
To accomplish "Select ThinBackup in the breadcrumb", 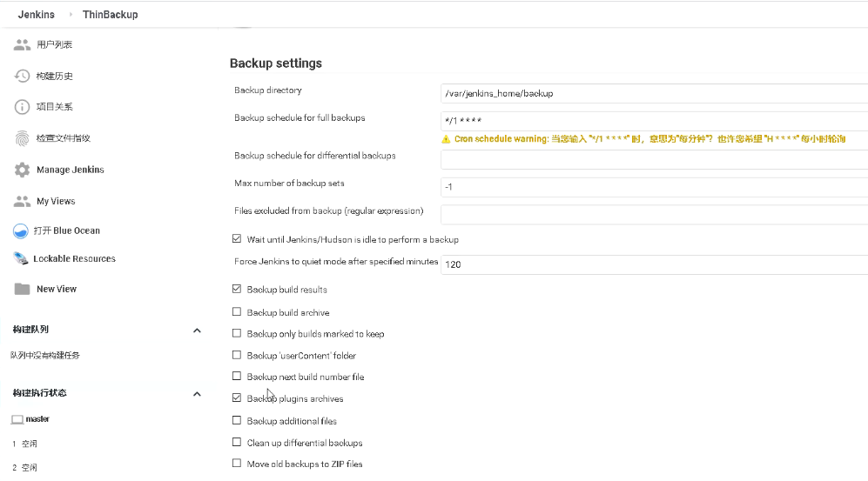I will coord(110,15).
